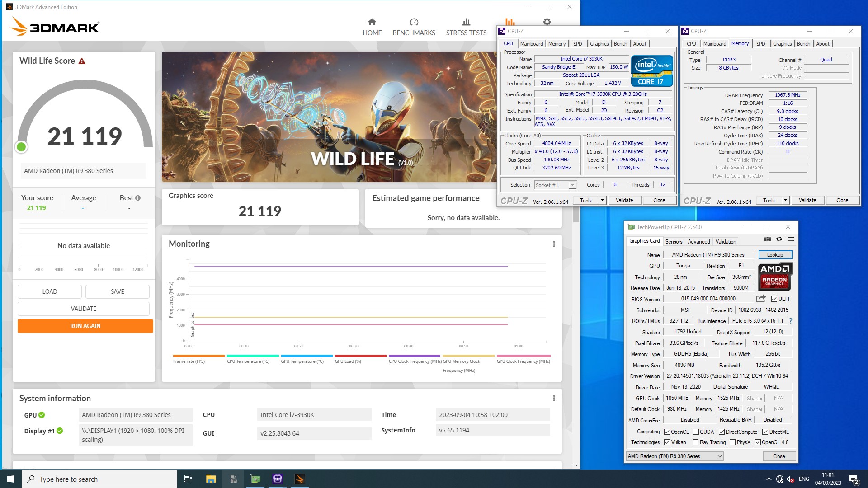Open the Windows Start menu
The image size is (868, 488).
11,479
